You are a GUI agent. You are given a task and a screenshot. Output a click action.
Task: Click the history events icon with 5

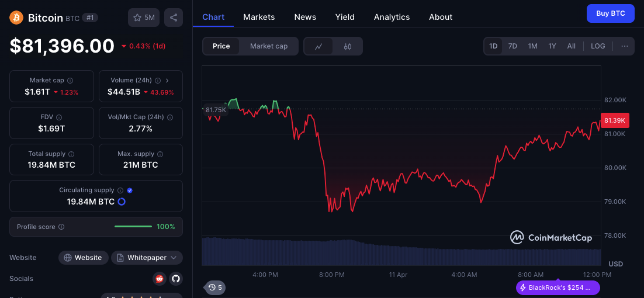point(215,287)
